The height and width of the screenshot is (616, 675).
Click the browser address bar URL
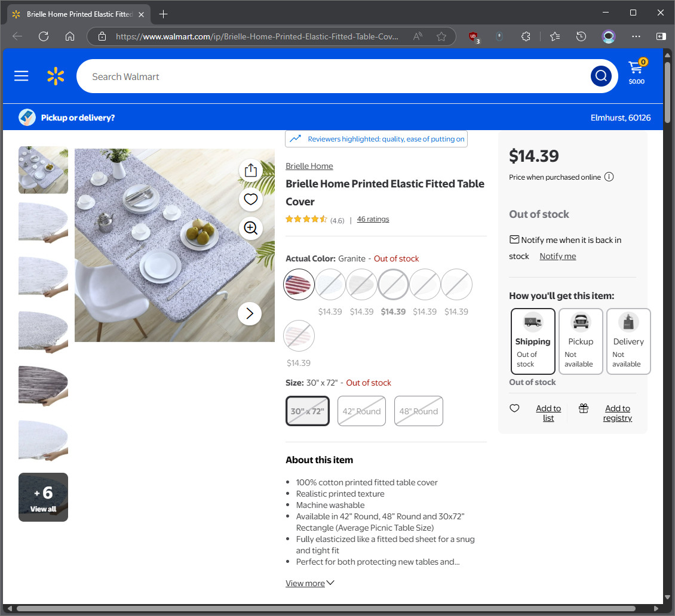point(257,36)
